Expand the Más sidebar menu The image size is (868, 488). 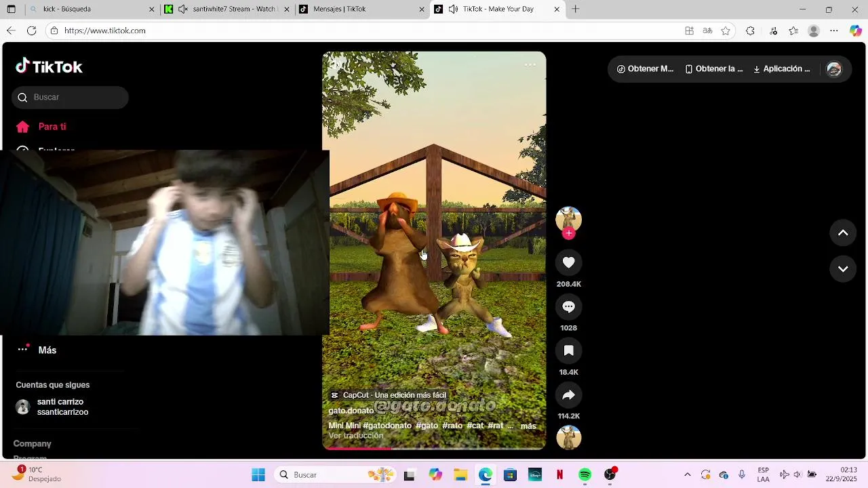37,350
